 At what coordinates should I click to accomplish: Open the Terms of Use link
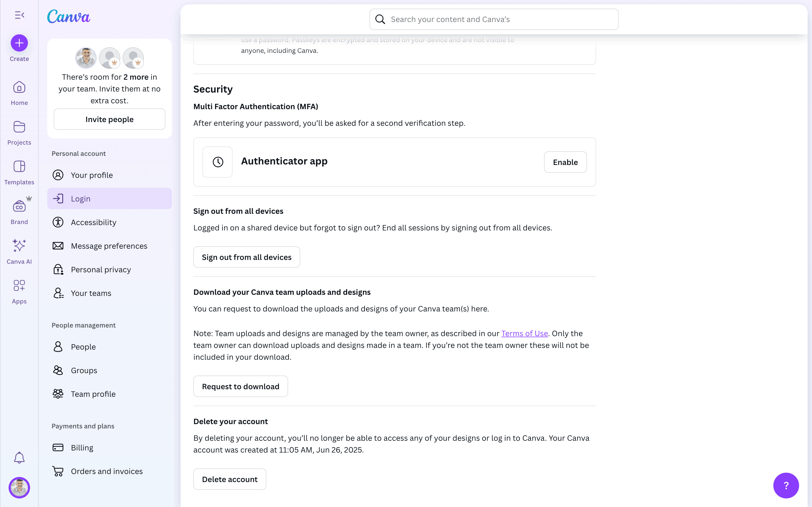tap(524, 333)
